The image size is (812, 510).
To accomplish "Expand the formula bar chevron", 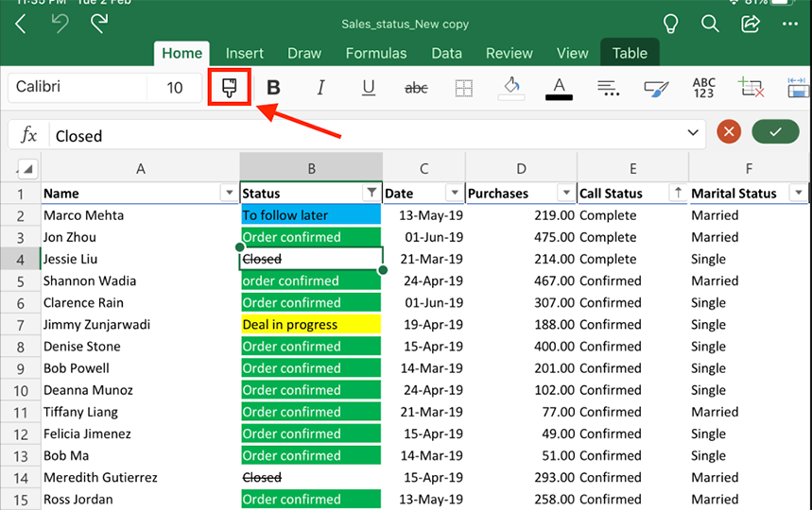I will pos(695,133).
